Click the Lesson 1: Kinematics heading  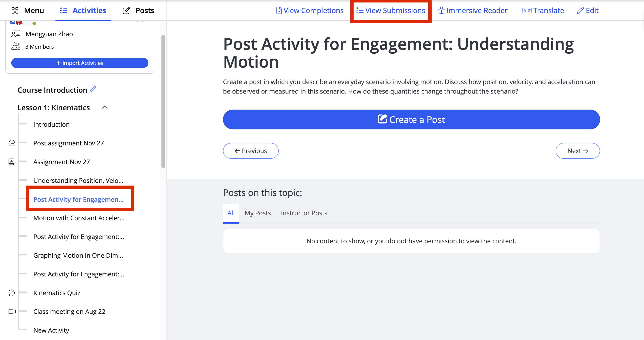(53, 108)
